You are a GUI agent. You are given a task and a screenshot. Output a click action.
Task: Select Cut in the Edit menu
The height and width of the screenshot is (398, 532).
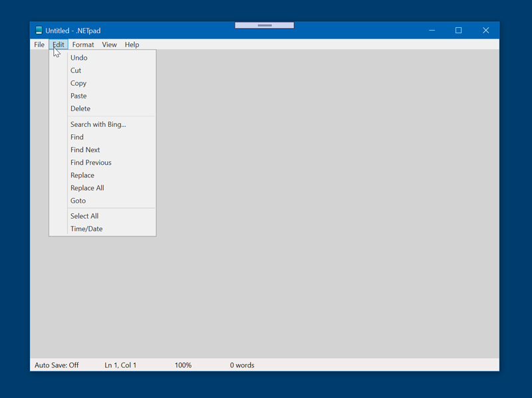point(76,70)
